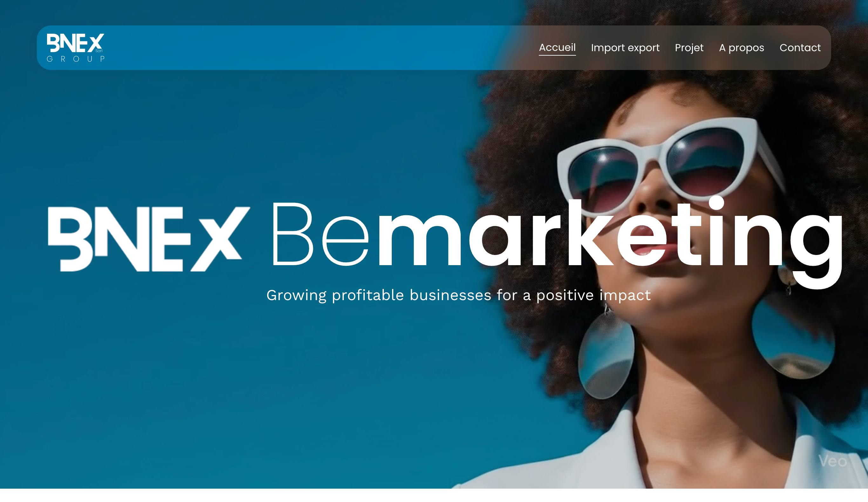Select the thin "Be" hero text
Image resolution: width=868 pixels, height=502 pixels.
tap(320, 234)
